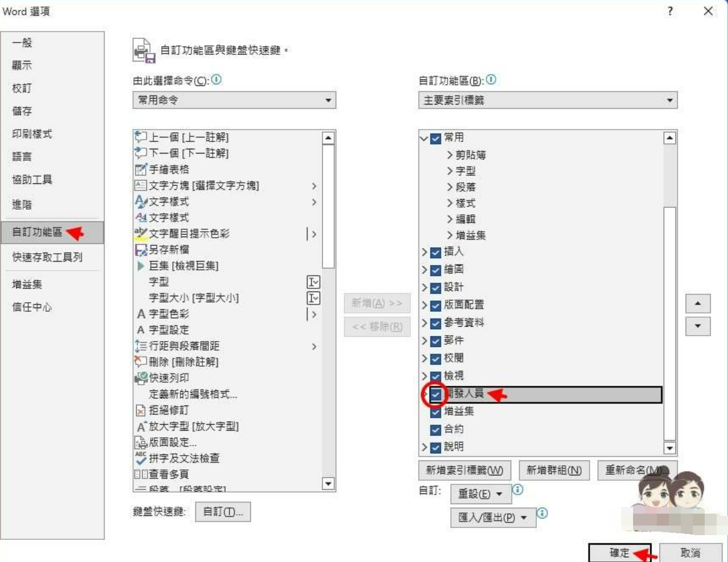The height and width of the screenshot is (562, 728).
Task: Click the move up arrow button
Action: click(698, 304)
